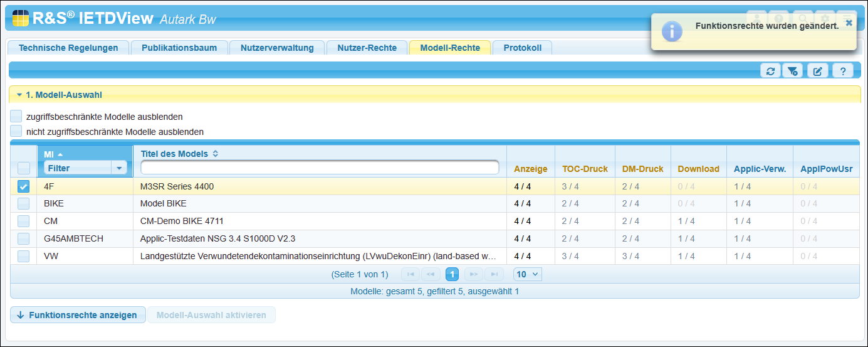Click the refresh icon in the toolbar
The image size is (868, 347).
click(x=770, y=71)
